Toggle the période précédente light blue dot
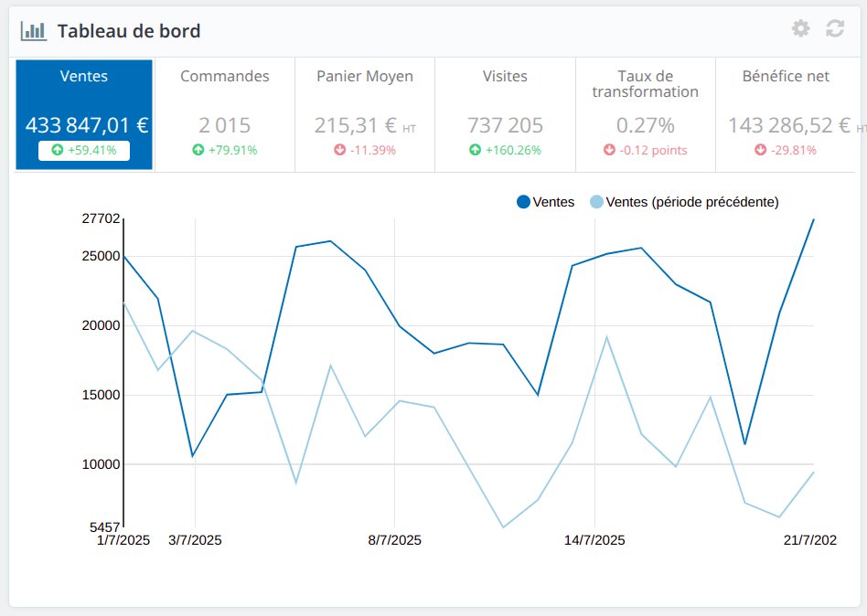This screenshot has width=867, height=616. pos(596,202)
